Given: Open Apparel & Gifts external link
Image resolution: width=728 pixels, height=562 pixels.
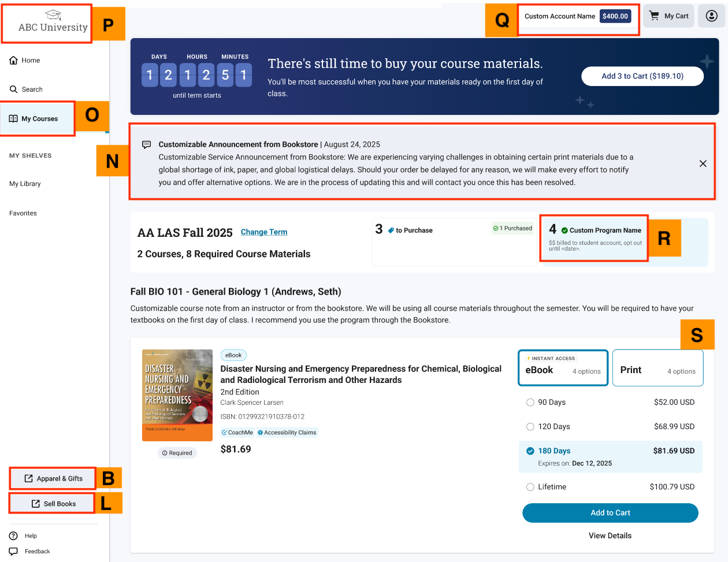Looking at the screenshot, I should 53,478.
